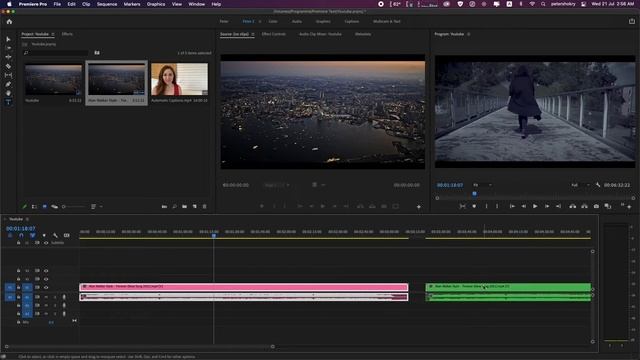Open the File menu

(x=57, y=4)
